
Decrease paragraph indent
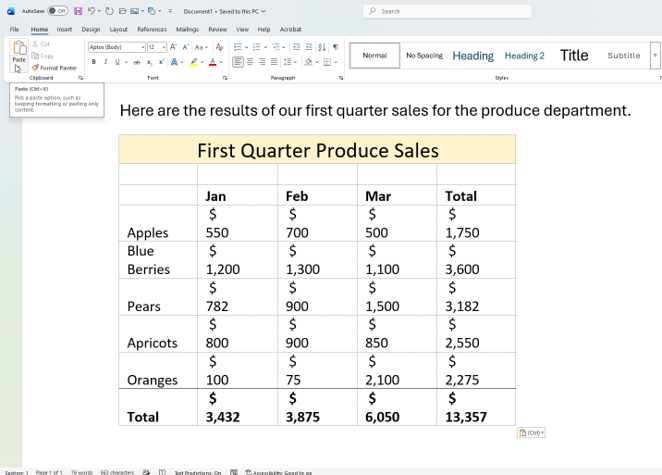(x=296, y=47)
